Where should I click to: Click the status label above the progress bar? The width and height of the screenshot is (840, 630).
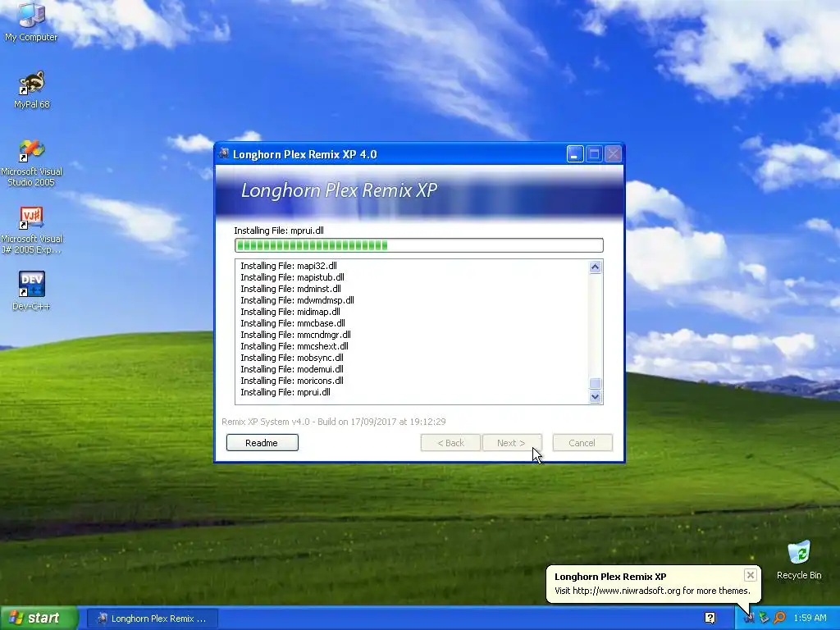[279, 231]
